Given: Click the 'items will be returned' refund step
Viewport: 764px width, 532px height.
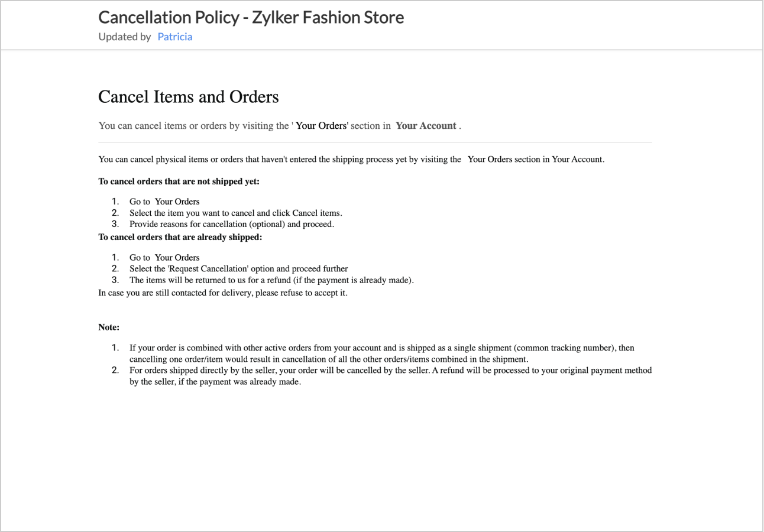Looking at the screenshot, I should coord(271,280).
